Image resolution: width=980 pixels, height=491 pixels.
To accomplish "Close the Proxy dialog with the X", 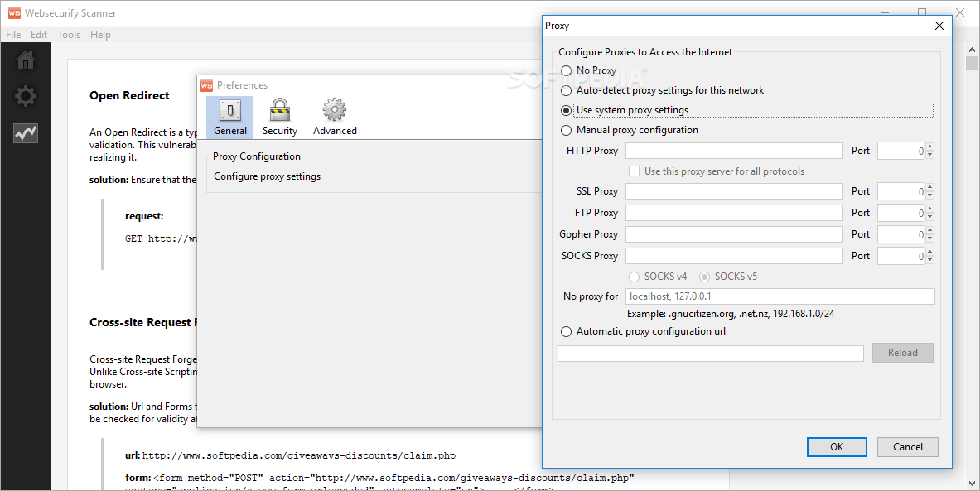I will coord(939,26).
